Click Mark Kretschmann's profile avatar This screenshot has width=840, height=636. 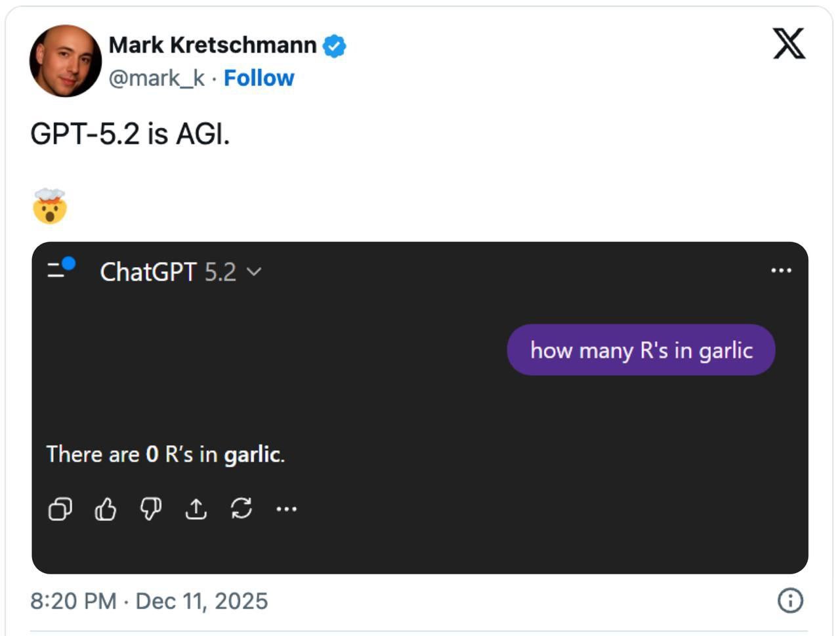pos(66,61)
